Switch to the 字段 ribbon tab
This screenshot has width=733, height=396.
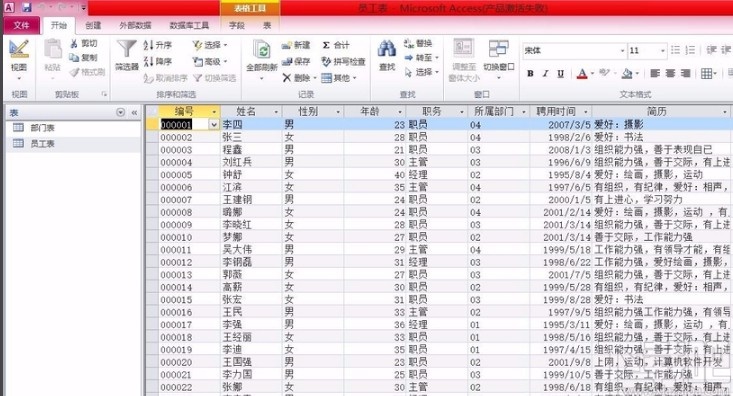[x=237, y=25]
